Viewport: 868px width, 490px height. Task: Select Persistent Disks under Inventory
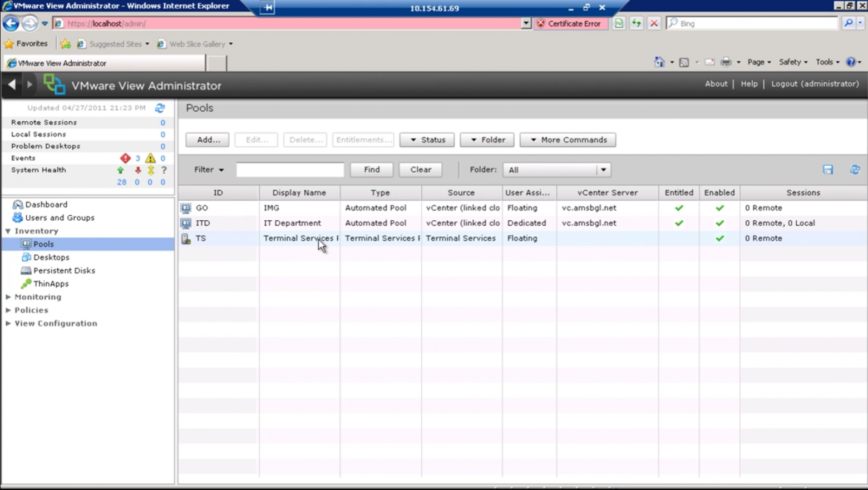tap(64, 271)
